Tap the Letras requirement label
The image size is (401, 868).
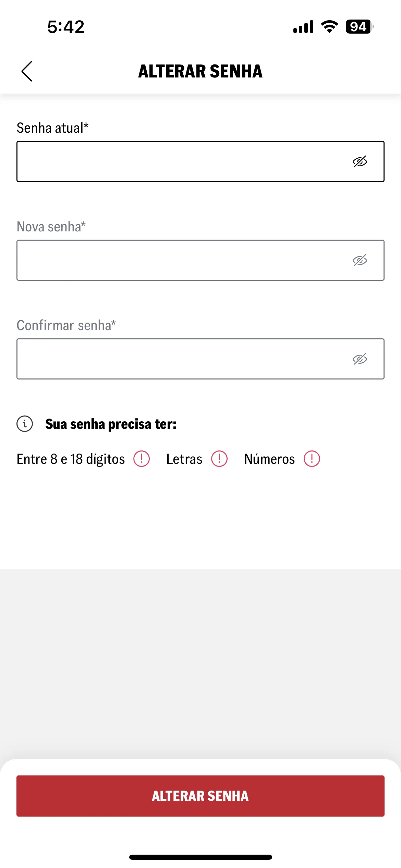click(184, 459)
